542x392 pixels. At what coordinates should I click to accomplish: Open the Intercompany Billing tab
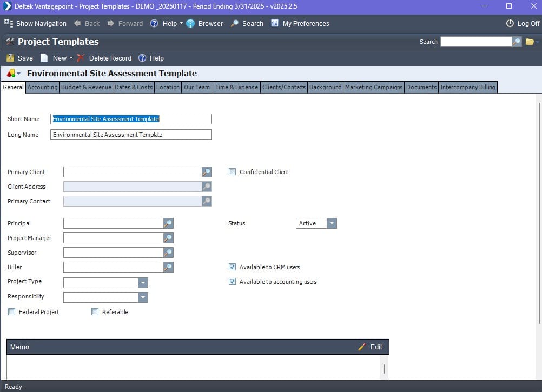467,87
